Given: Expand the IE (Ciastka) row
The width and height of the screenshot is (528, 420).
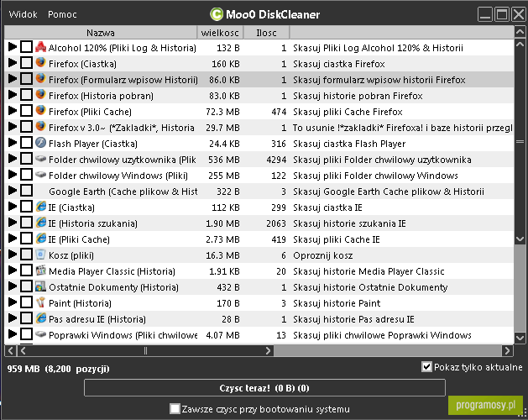Looking at the screenshot, I should click(x=13, y=207).
